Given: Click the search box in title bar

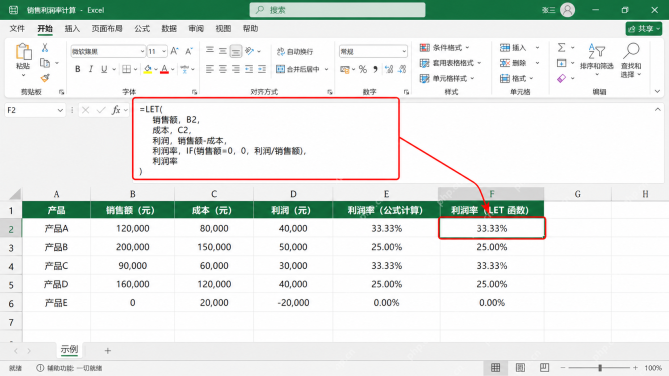Looking at the screenshot, I should [337, 10].
